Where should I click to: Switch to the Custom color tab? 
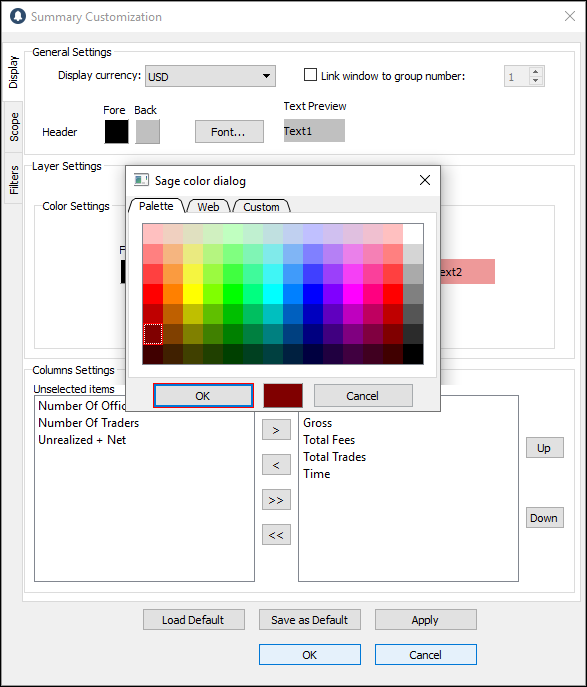[x=261, y=206]
